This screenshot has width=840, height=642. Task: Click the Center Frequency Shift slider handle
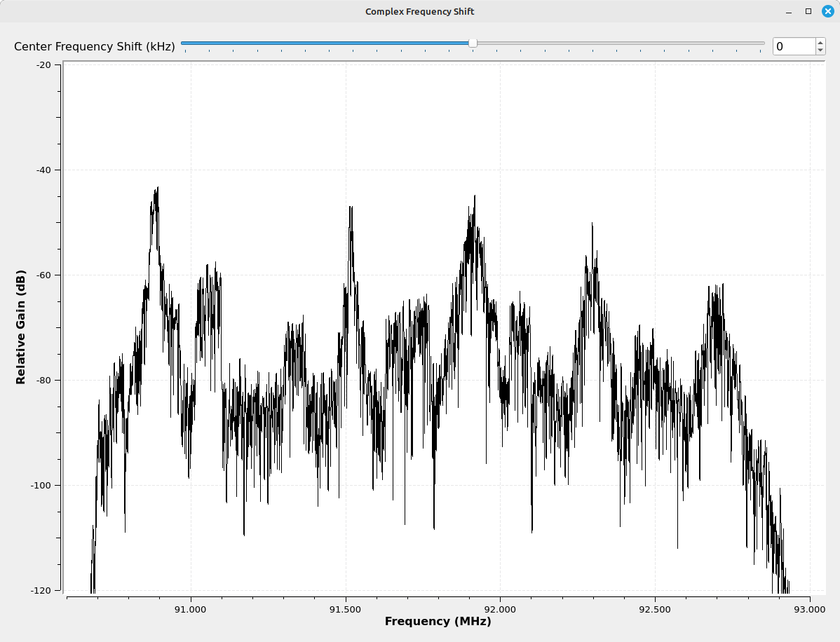coord(473,43)
